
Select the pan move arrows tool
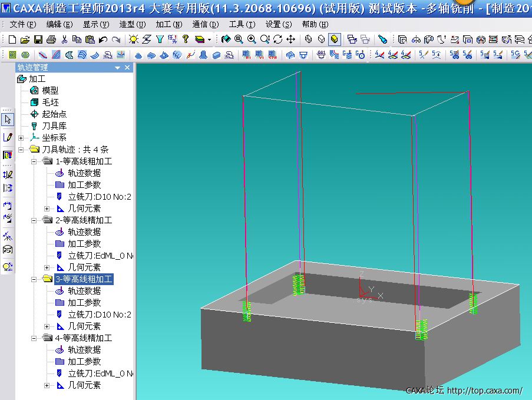(x=290, y=39)
